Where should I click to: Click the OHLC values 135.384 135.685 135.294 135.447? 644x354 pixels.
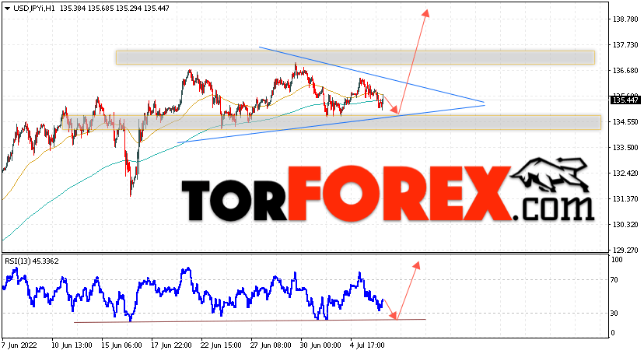(x=114, y=9)
